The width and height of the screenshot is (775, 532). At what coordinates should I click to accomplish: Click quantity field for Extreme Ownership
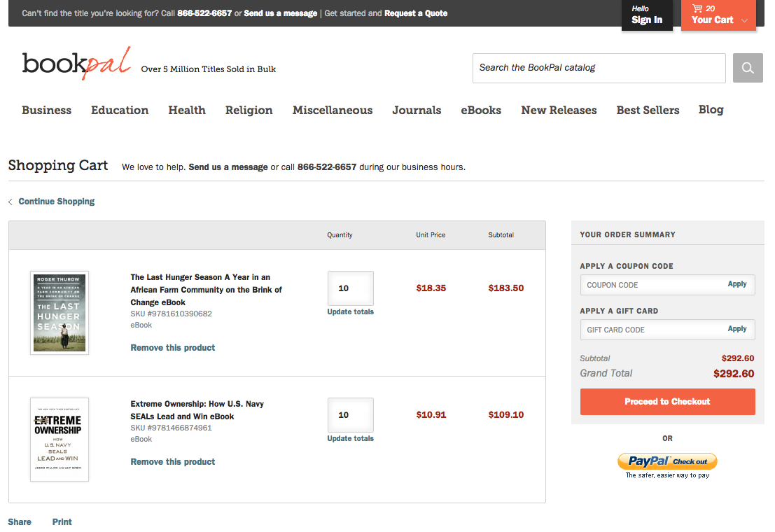(351, 415)
